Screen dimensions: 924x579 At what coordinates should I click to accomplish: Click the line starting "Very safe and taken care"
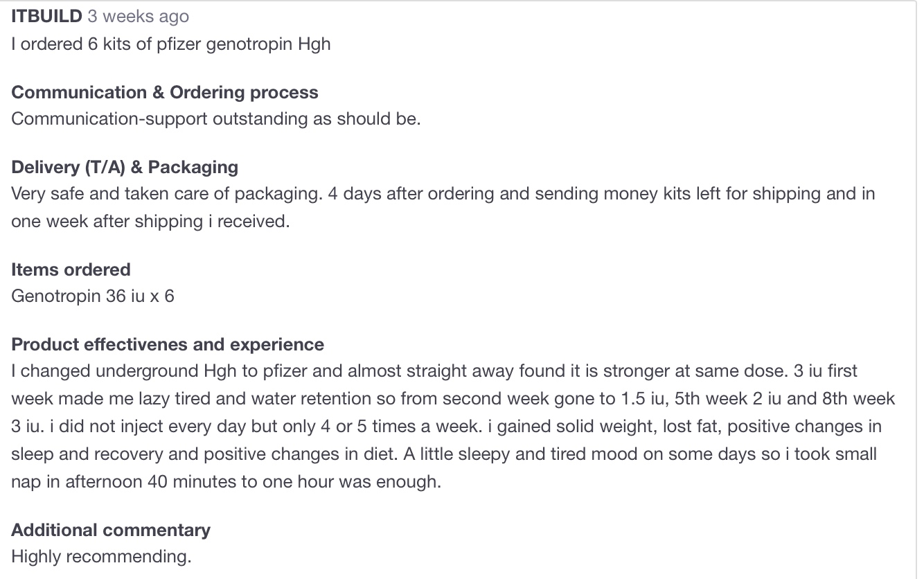443,193
